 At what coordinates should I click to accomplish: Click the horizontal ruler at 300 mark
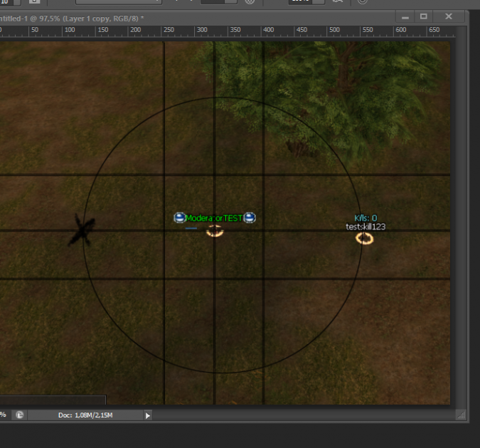pos(202,31)
